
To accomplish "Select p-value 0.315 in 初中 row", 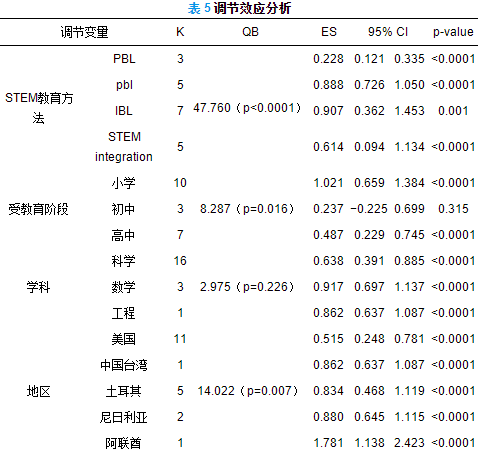I will (x=453, y=209).
